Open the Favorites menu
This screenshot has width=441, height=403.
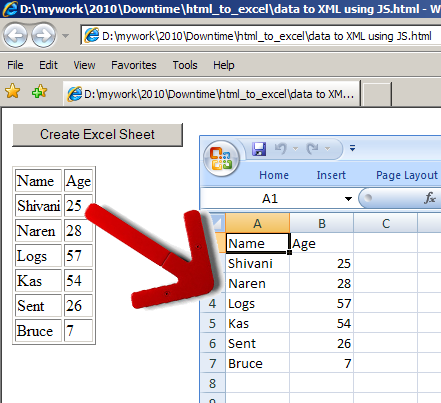pyautogui.click(x=134, y=65)
